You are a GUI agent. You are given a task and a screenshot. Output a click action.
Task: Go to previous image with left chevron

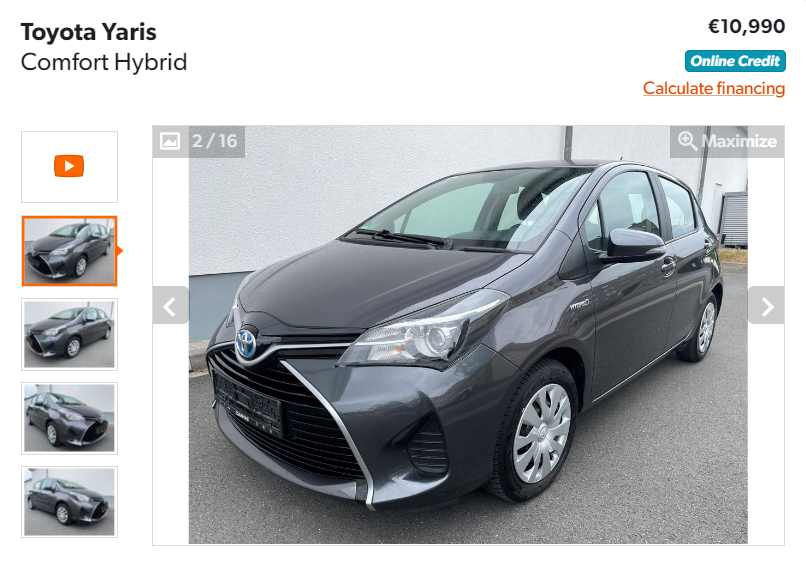(171, 305)
